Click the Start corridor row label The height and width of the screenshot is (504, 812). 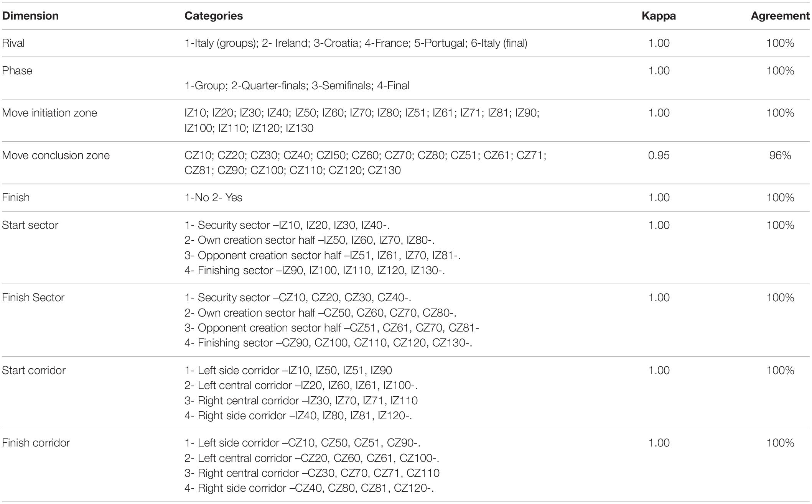coord(34,370)
